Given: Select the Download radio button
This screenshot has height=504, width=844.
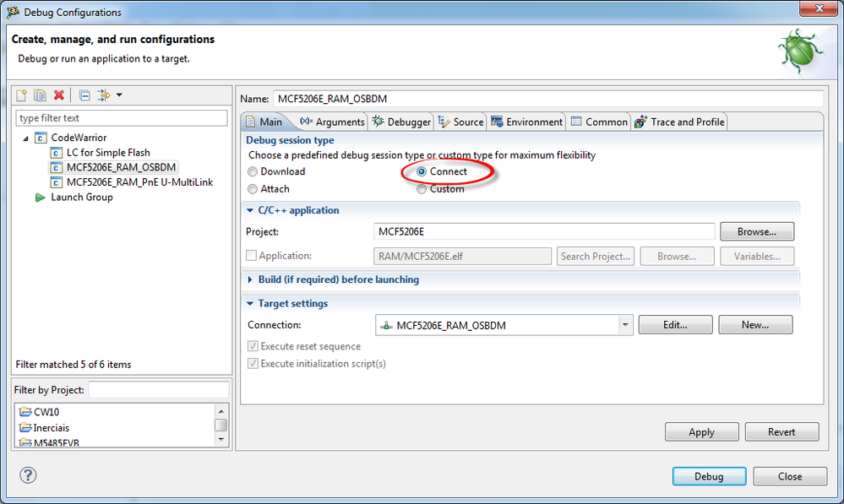Looking at the screenshot, I should pyautogui.click(x=253, y=171).
